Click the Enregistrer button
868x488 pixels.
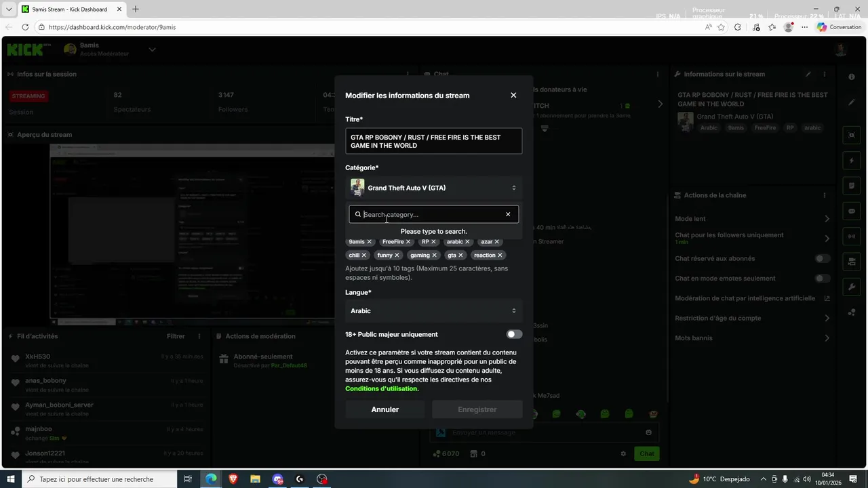[x=477, y=409]
